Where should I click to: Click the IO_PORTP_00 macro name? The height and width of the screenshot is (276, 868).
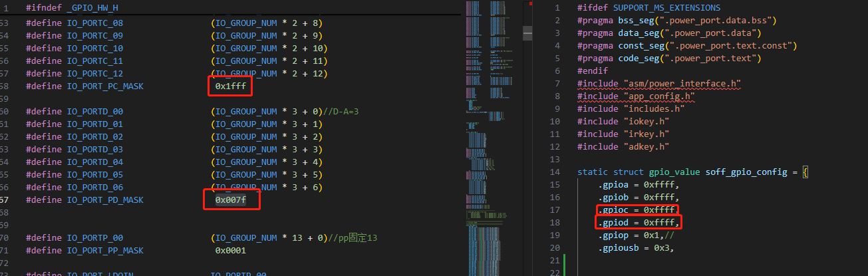(x=95, y=238)
